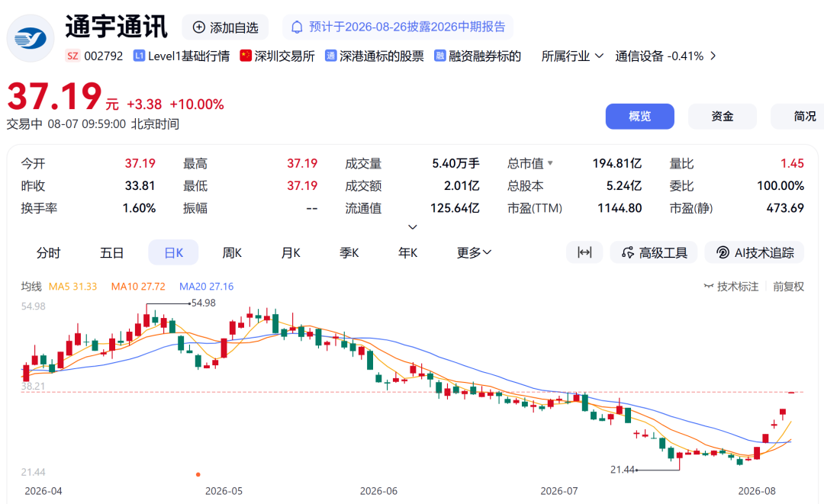Viewport: 824px width, 504px height.
Task: Click the 成交量 5.40万手 value
Action: pos(455,163)
